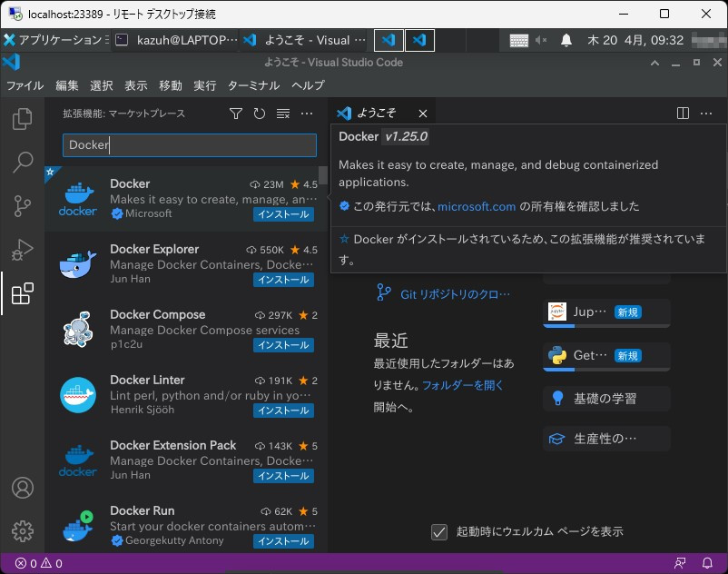Open the Source Control view icon
The image size is (728, 574).
(x=23, y=207)
